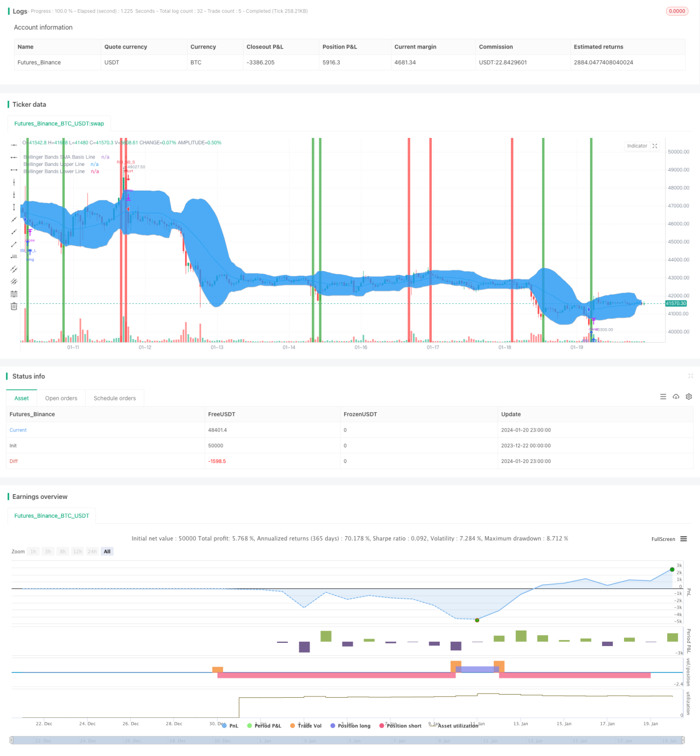This screenshot has width=700, height=756.
Task: Switch to the Open orders tab
Action: tap(61, 398)
